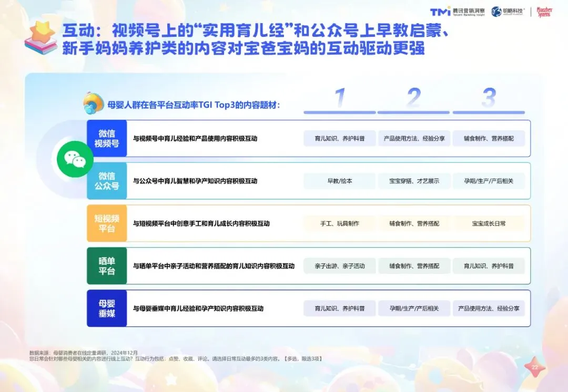
Task: Click the 明略科技 logo
Action: click(x=508, y=12)
